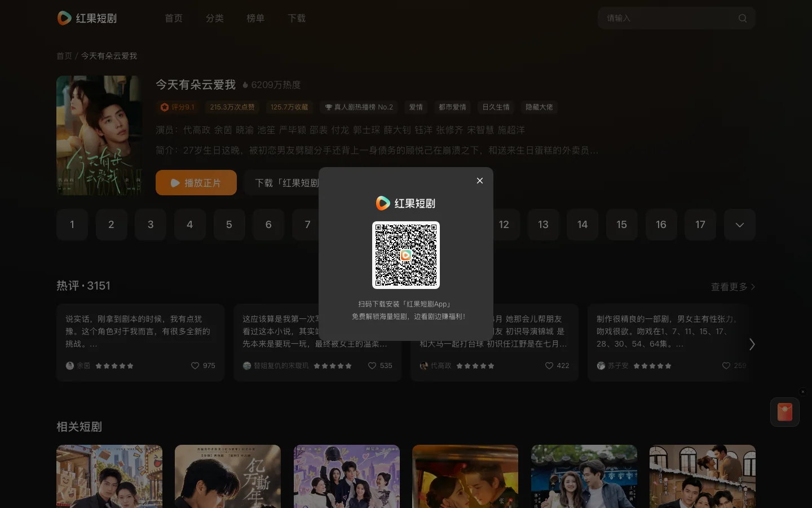Dismiss the red envelope floating widget
The width and height of the screenshot is (812, 508).
[803, 392]
